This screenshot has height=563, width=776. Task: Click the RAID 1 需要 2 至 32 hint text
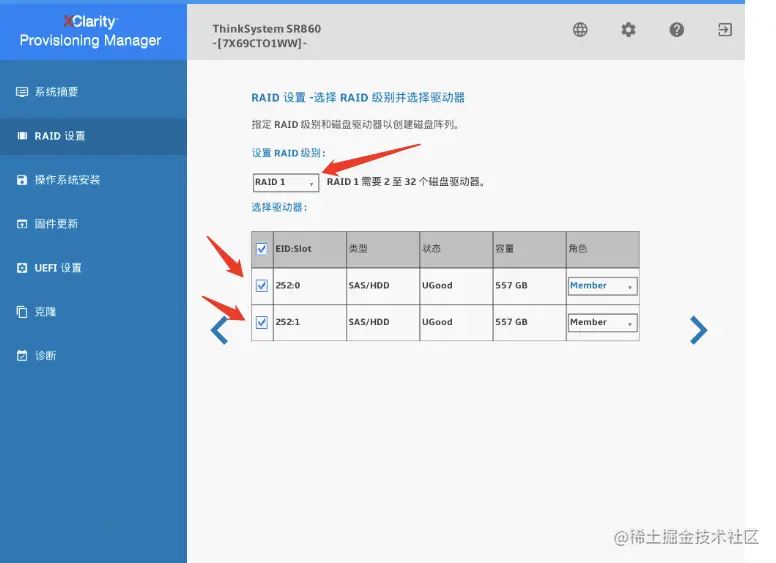(x=405, y=182)
